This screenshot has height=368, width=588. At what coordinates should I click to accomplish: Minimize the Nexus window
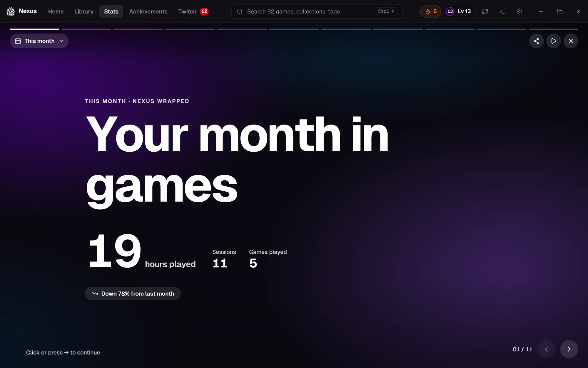(x=541, y=11)
